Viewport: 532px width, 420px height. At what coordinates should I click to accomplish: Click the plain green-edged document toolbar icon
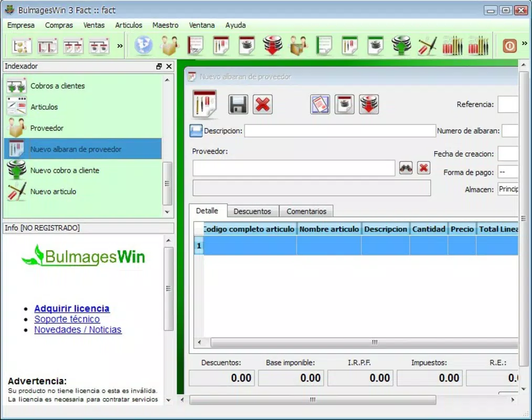[324, 46]
